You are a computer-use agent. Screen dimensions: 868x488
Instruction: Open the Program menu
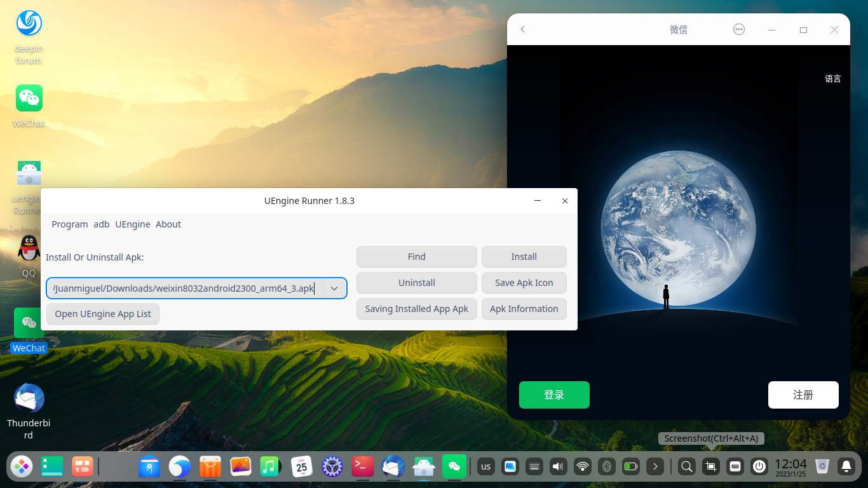pyautogui.click(x=70, y=224)
